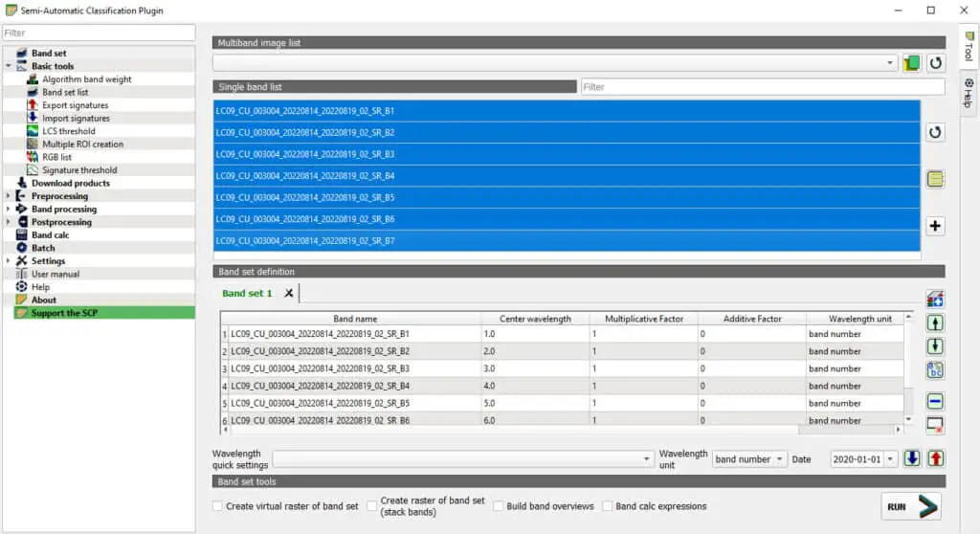Image resolution: width=980 pixels, height=534 pixels.
Task: Sort bands by name icon
Action: 935,370
